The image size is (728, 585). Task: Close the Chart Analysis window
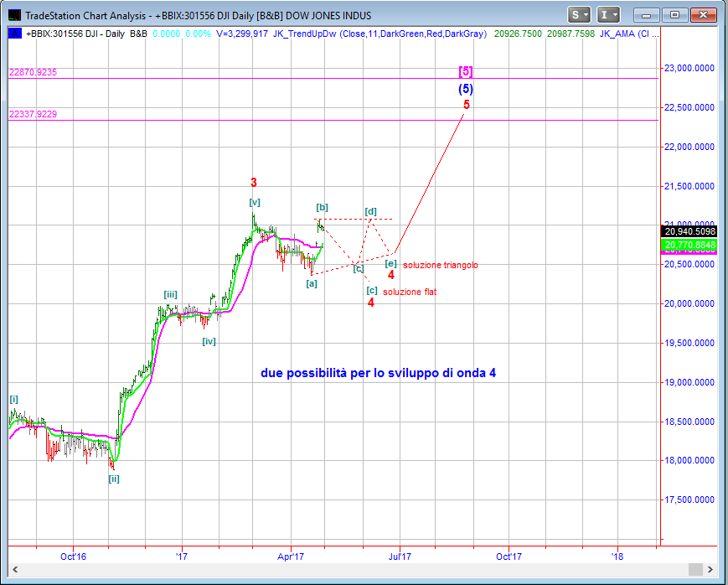point(704,15)
